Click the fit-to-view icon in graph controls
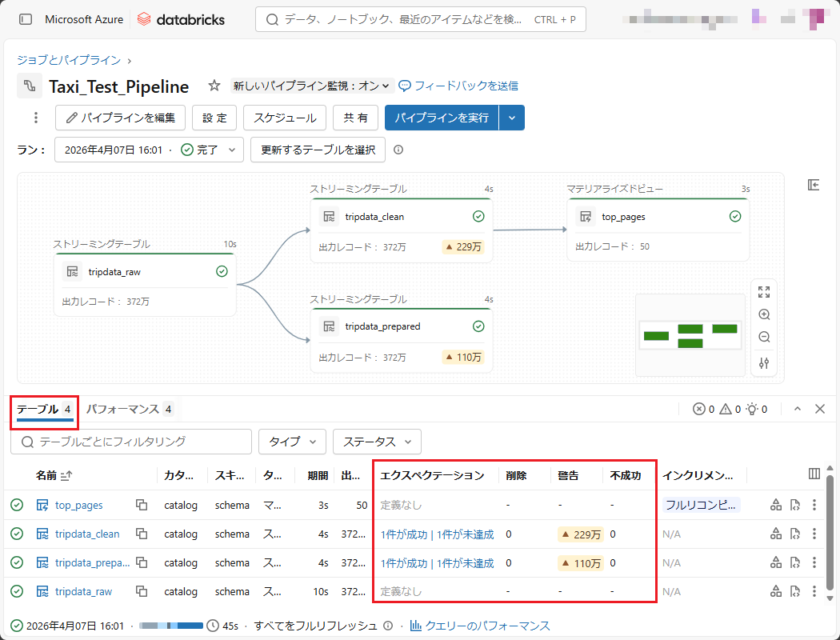 pos(764,292)
